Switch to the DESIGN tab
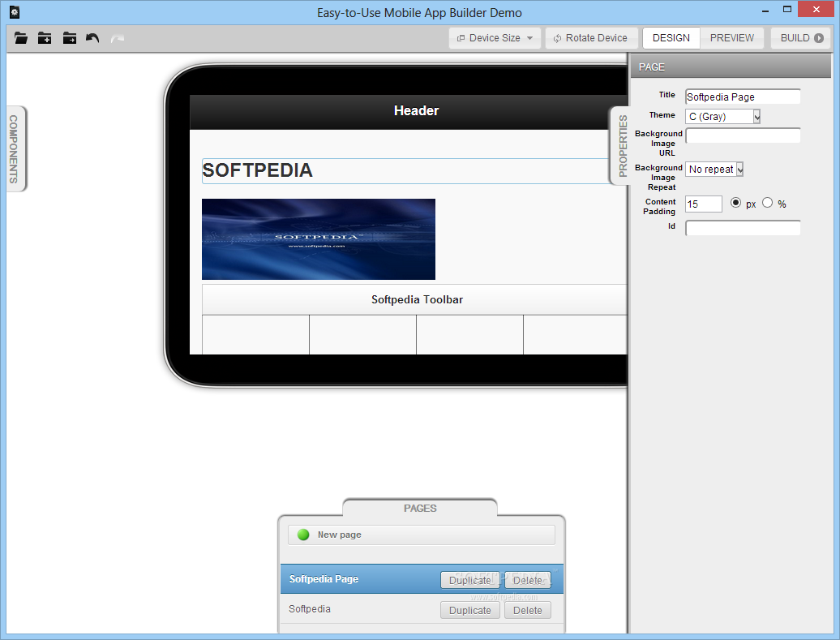The width and height of the screenshot is (840, 640). (x=671, y=38)
